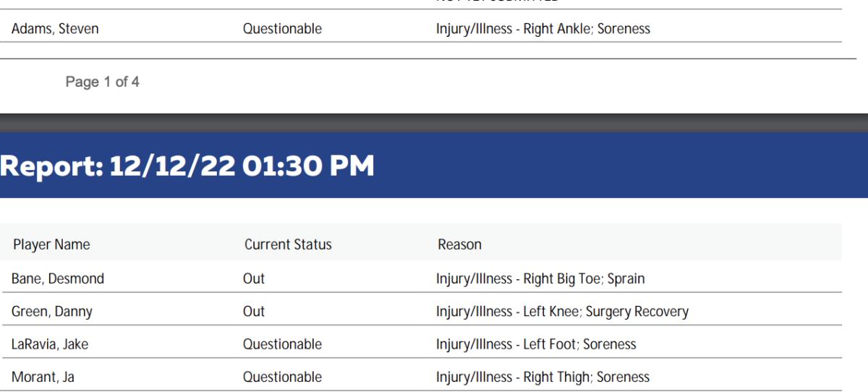Select Steven Adams's Questionable status
This screenshot has height=392, width=868.
point(282,30)
